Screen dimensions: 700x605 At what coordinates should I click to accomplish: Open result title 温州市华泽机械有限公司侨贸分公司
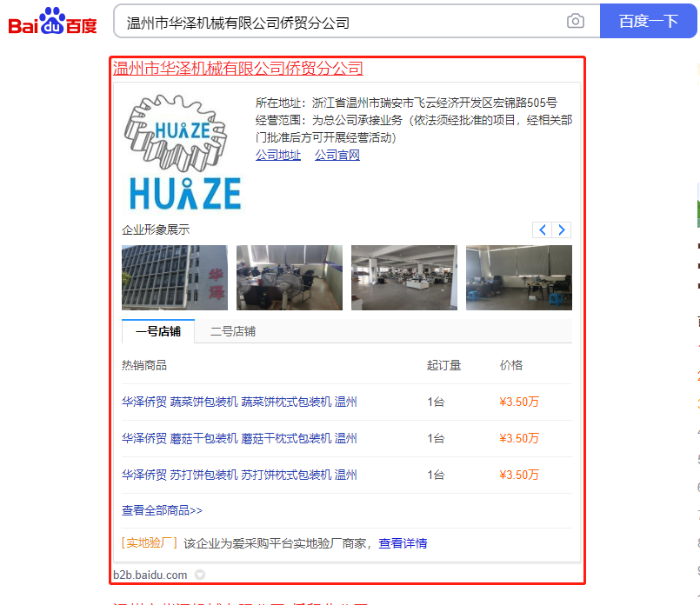238,69
